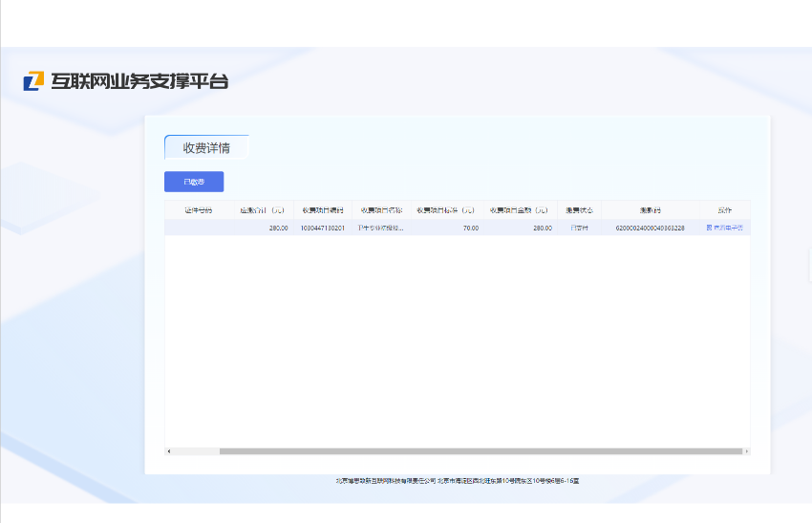The height and width of the screenshot is (523, 812).
Task: Select payment code 62000024000049363228
Action: click(651, 228)
